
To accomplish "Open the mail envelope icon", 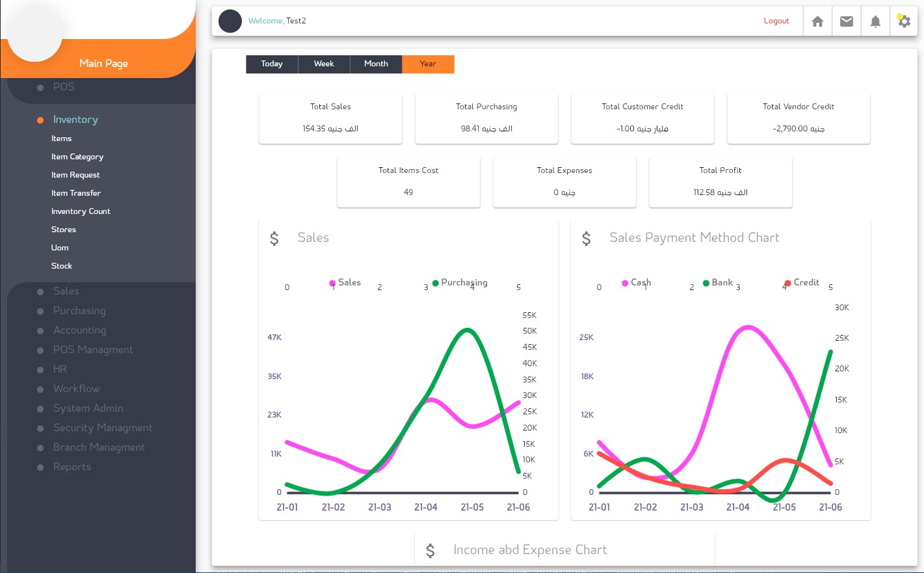I will pyautogui.click(x=847, y=21).
